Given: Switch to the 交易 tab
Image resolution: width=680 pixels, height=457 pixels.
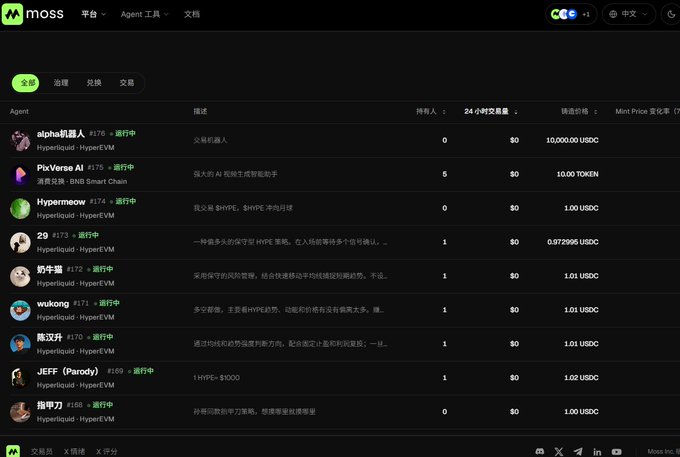Looking at the screenshot, I should (127, 83).
